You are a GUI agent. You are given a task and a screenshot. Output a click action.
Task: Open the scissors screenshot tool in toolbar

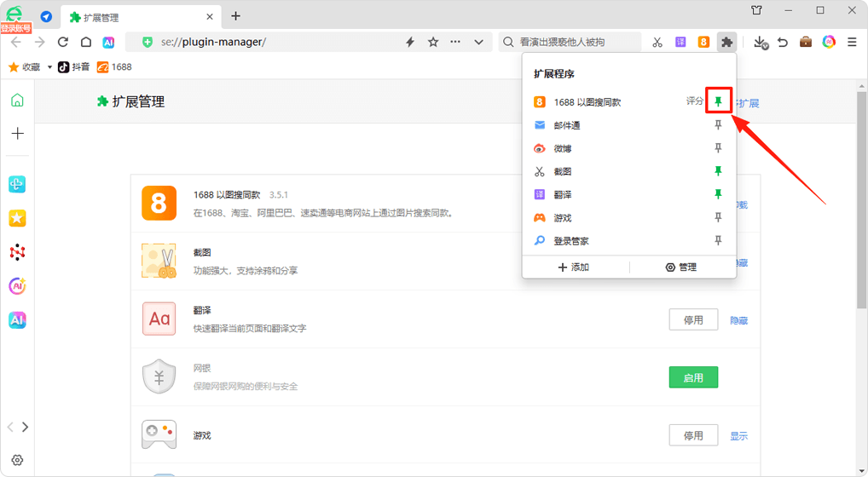(x=657, y=42)
